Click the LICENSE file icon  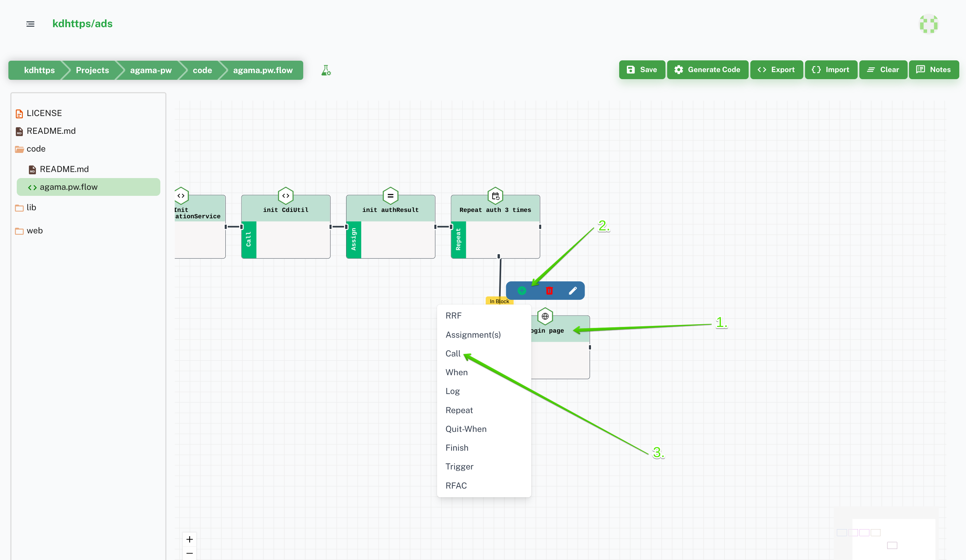pos(19,113)
